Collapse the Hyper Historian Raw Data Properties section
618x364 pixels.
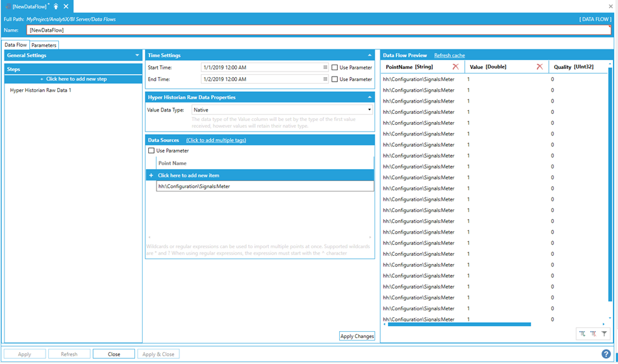pyautogui.click(x=370, y=97)
